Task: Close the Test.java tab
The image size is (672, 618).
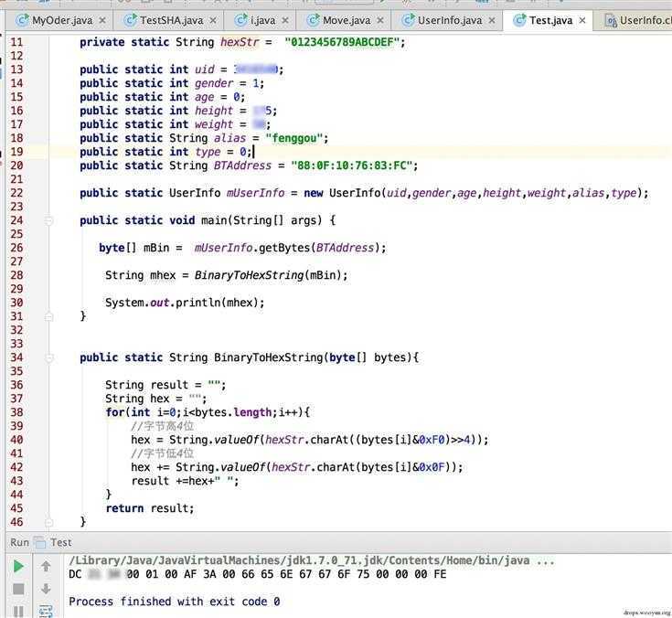Action: 582,20
